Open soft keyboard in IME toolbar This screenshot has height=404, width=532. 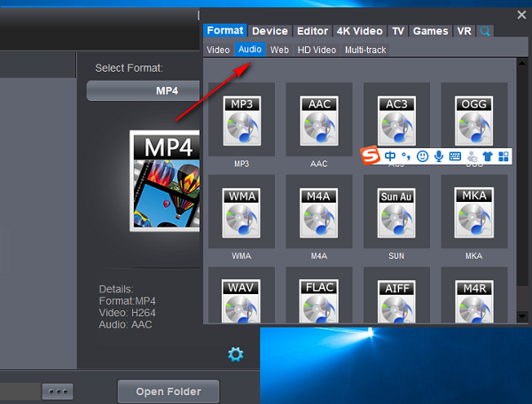pyautogui.click(x=455, y=156)
